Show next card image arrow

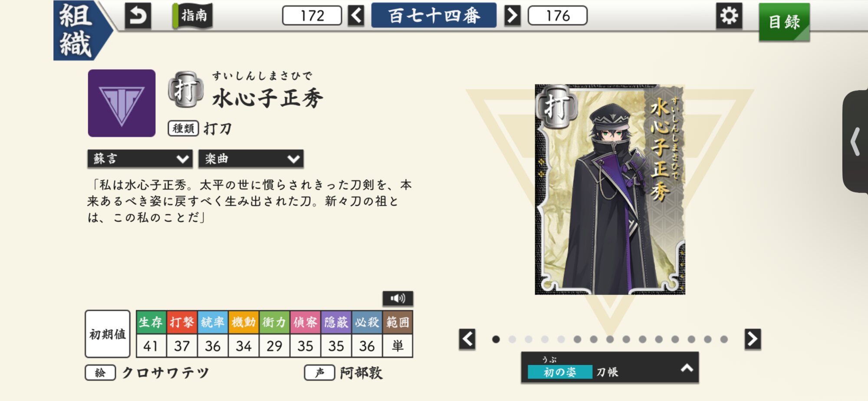tap(753, 339)
